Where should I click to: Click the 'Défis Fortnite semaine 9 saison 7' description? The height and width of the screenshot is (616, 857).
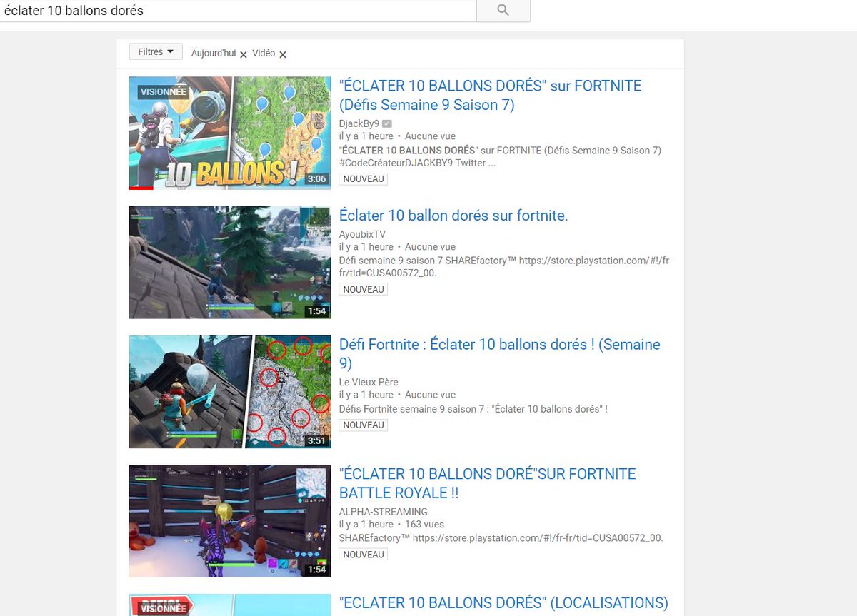[473, 409]
